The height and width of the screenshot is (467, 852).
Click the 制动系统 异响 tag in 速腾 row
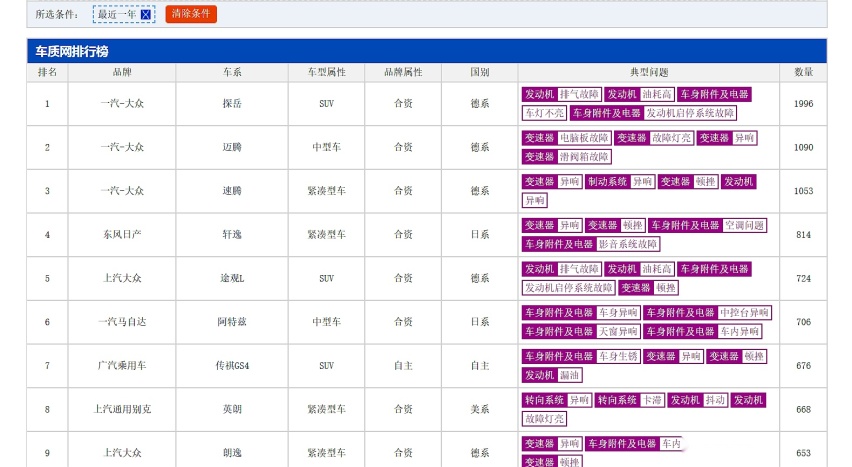[619, 182]
